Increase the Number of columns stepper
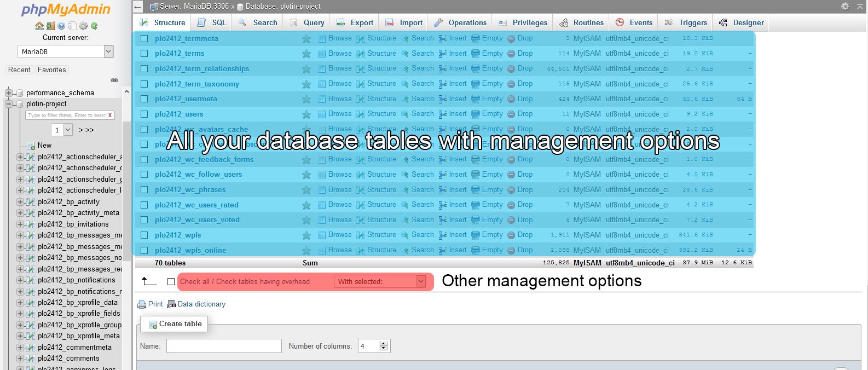868x370 pixels. 384,343
